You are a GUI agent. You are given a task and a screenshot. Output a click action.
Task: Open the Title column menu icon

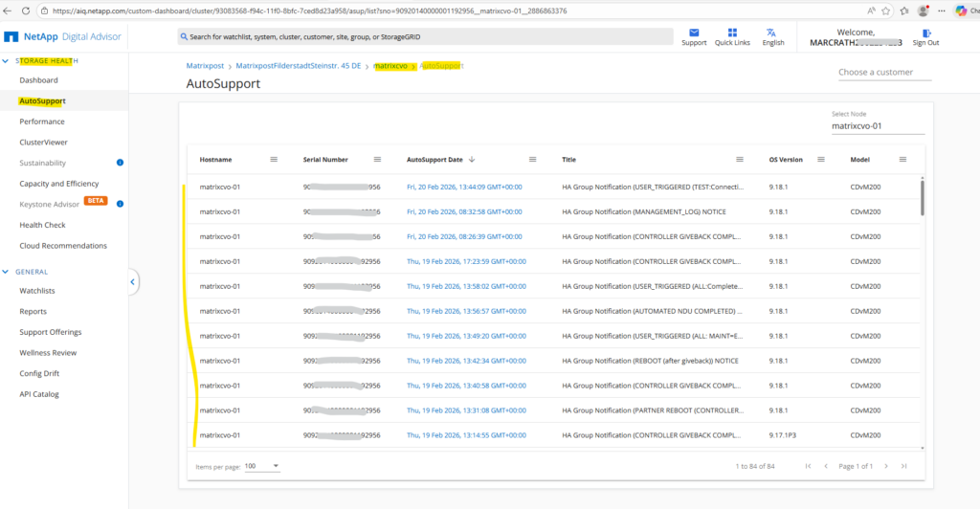[739, 160]
